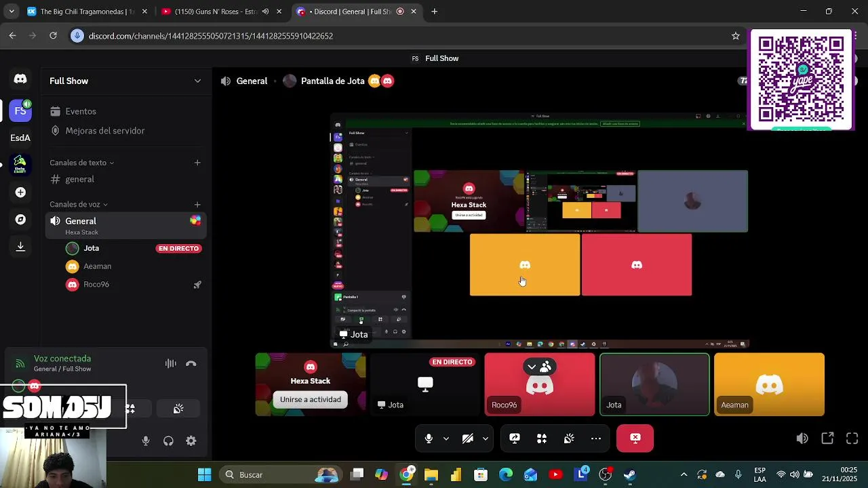Select the General voice channel
Screen dimensions: 868x488
[x=125, y=226]
